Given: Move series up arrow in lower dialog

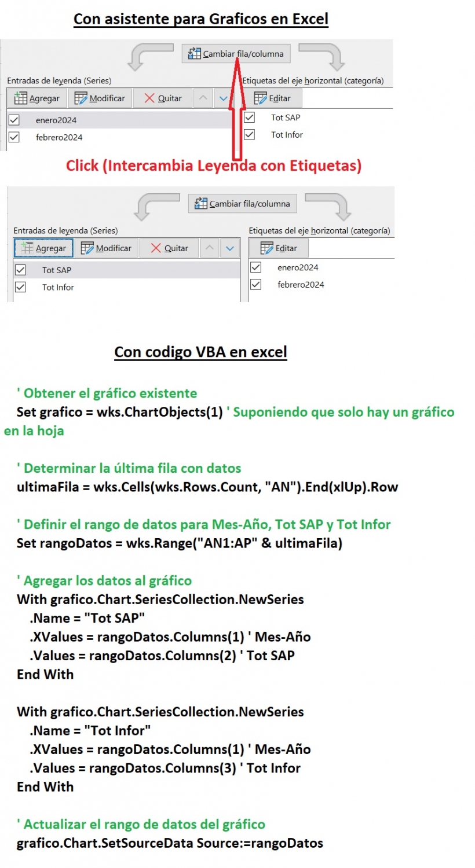Looking at the screenshot, I should pyautogui.click(x=209, y=248).
